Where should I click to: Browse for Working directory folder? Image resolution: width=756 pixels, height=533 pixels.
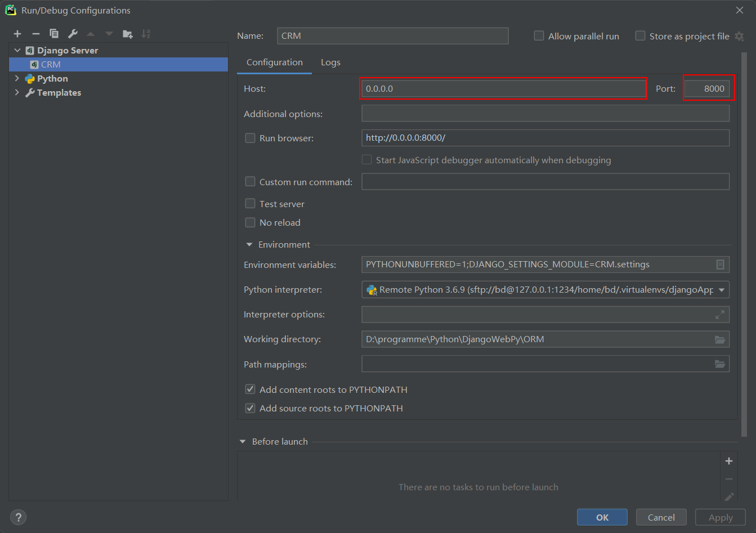click(x=720, y=339)
